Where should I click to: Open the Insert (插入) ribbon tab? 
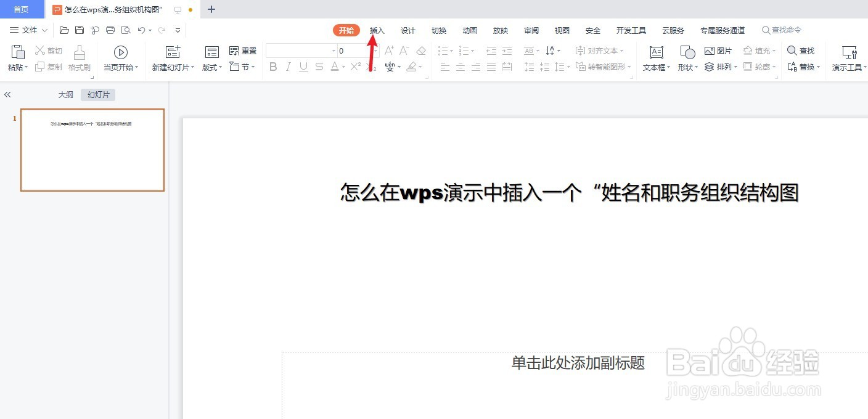tap(377, 30)
